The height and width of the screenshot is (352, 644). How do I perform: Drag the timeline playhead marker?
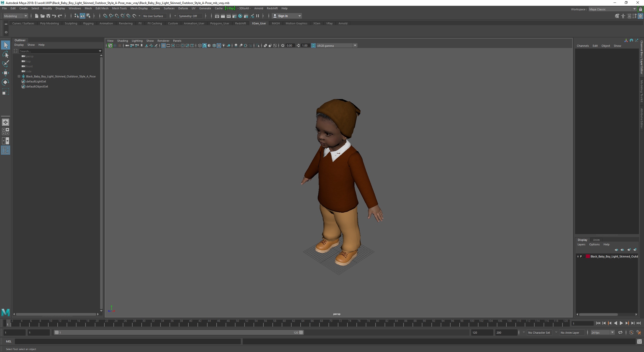(7, 323)
